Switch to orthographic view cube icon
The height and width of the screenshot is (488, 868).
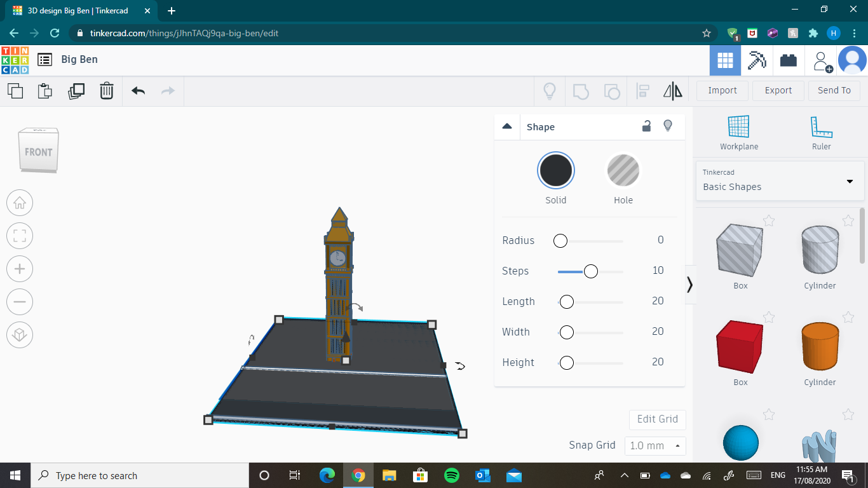20,335
